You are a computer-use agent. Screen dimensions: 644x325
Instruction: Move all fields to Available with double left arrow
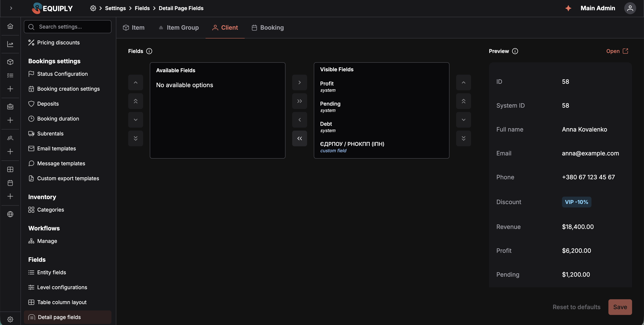(x=299, y=138)
